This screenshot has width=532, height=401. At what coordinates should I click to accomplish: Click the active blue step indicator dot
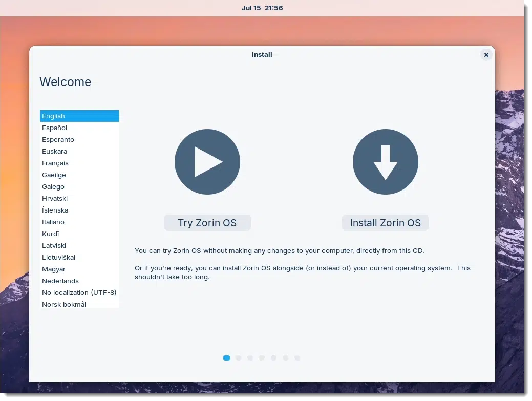pyautogui.click(x=227, y=358)
